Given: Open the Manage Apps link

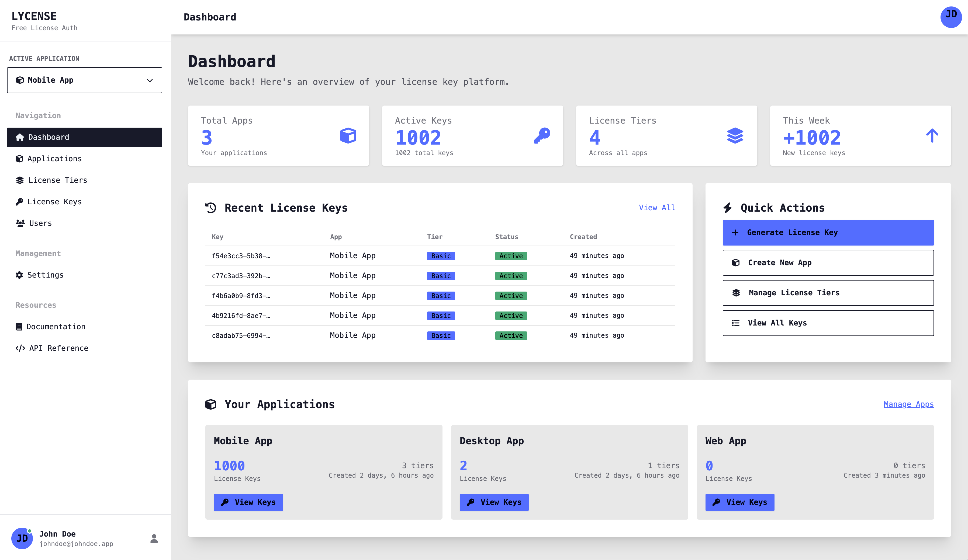Looking at the screenshot, I should coord(908,404).
